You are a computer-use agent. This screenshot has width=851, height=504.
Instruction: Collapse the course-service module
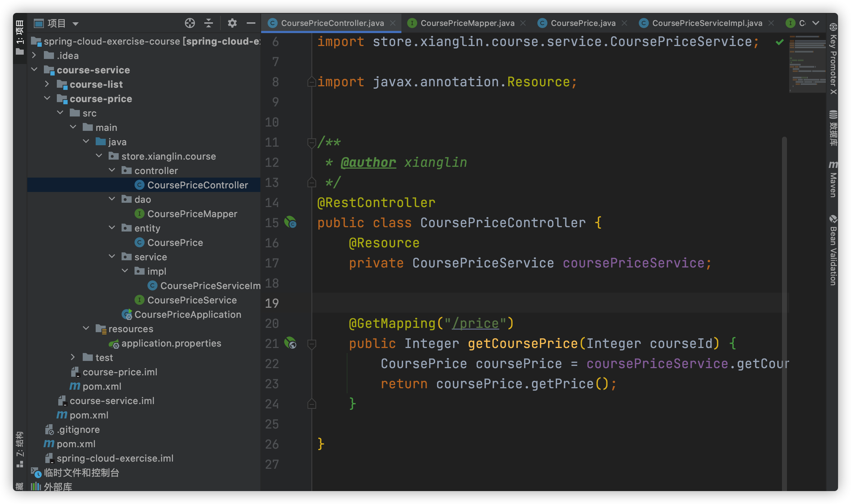(34, 70)
